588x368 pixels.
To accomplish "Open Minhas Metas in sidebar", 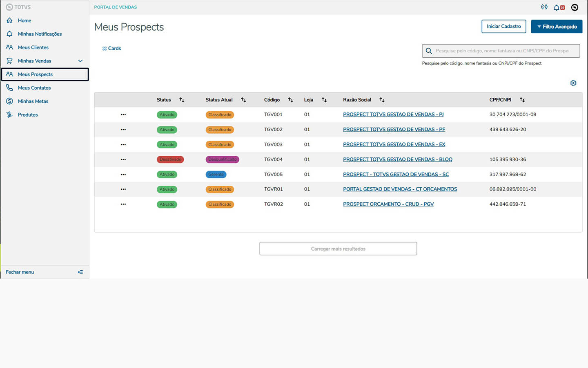I will coord(33,101).
